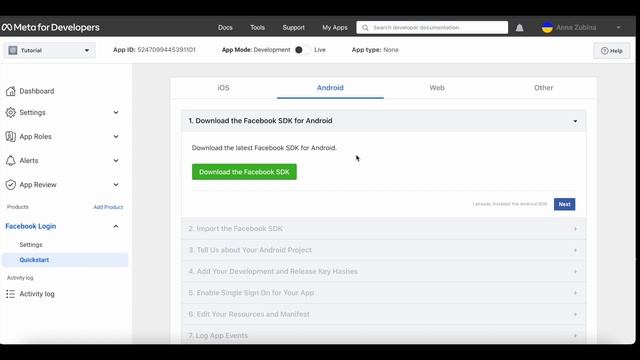640x360 pixels.
Task: Click the Anna Zubina account name
Action: (x=576, y=28)
